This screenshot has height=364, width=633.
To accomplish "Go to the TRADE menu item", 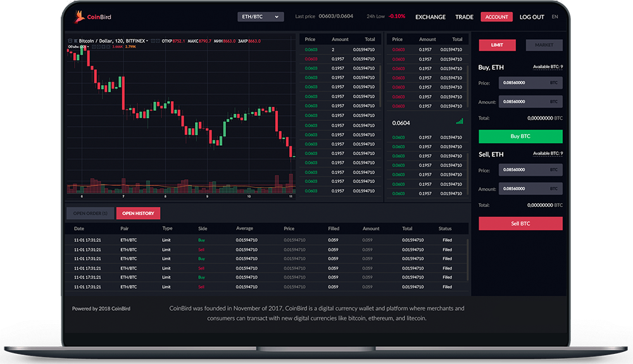I will 464,17.
